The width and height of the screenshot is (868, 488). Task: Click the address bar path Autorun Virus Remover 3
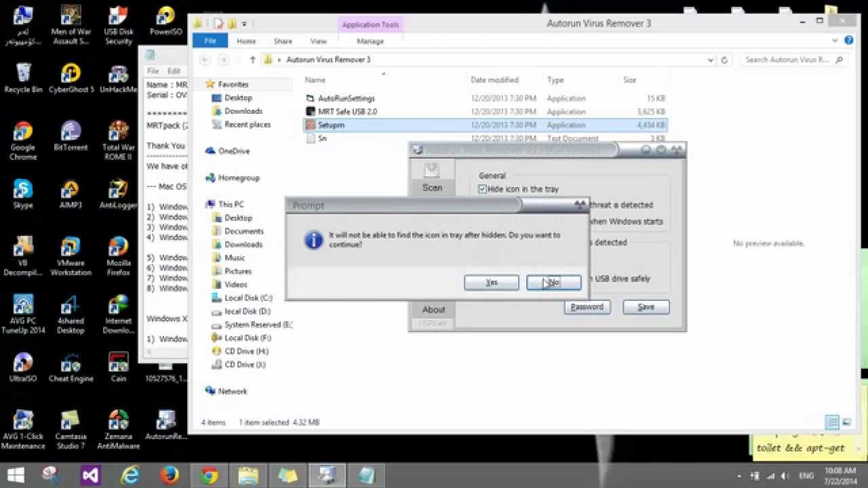[328, 60]
